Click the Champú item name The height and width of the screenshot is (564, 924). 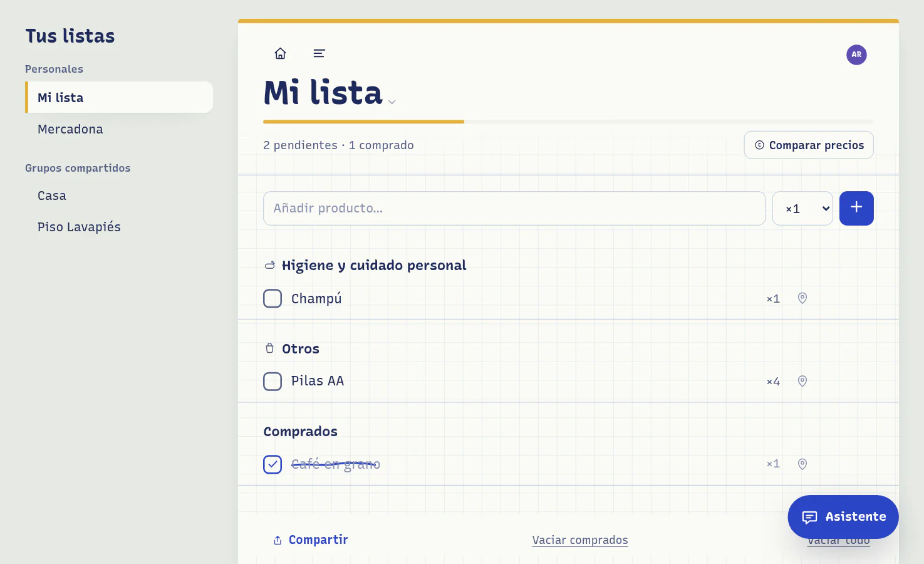(316, 299)
